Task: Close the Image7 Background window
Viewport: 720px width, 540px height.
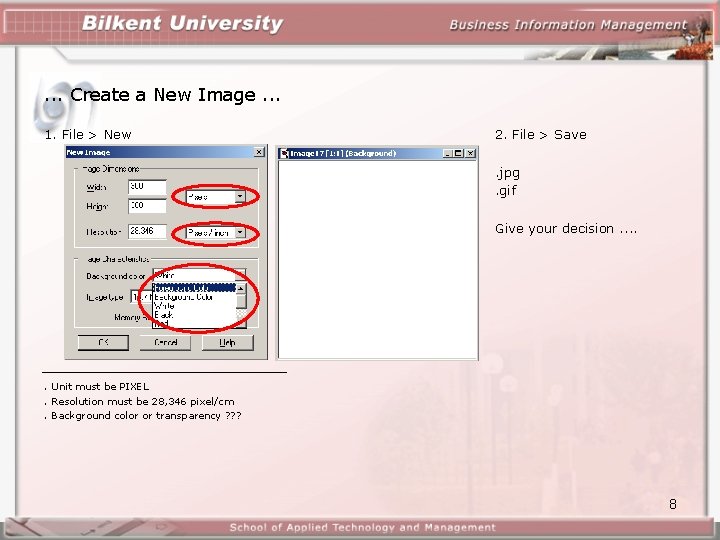Action: point(470,153)
